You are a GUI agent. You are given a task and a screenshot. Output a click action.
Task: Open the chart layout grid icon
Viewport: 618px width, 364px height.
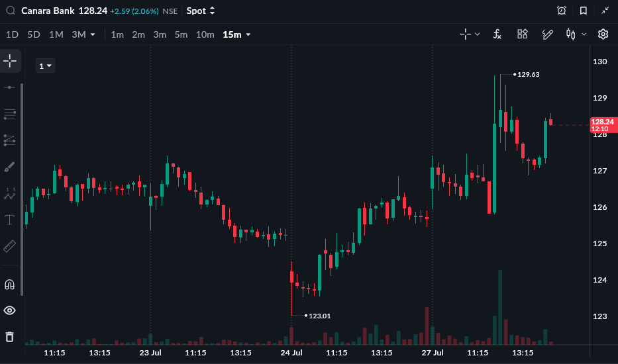coord(522,34)
